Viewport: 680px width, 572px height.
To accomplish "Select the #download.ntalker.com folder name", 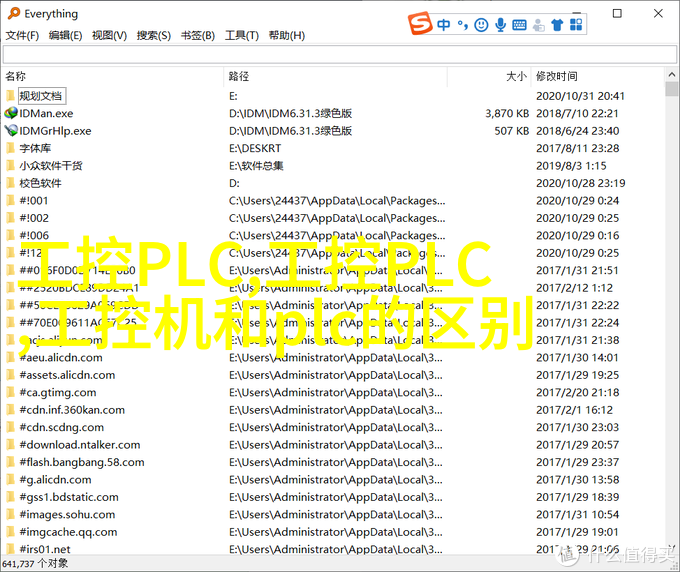I will 80,445.
